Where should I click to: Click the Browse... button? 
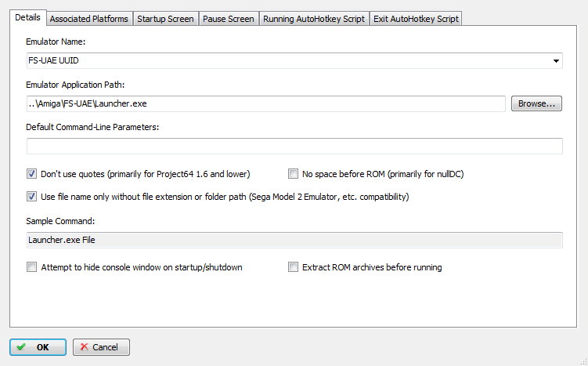(536, 103)
